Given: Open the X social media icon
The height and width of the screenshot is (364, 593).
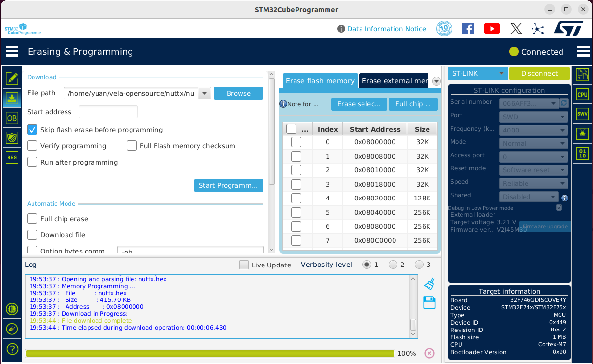Looking at the screenshot, I should (x=516, y=29).
